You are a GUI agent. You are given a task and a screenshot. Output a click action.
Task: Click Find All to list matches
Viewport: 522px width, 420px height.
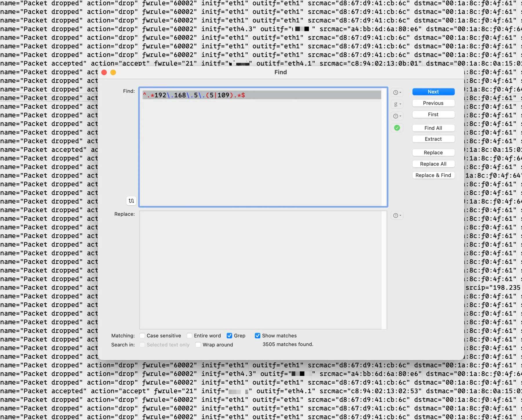[433, 128]
